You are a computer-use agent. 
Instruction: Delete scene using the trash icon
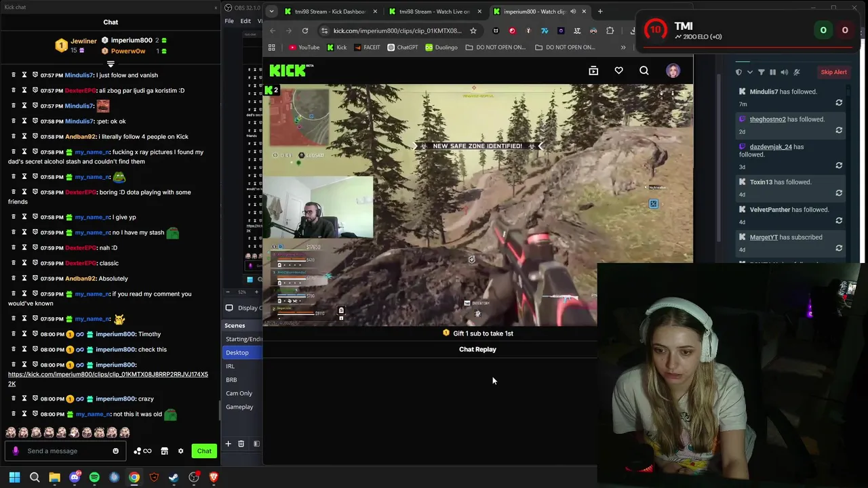click(241, 443)
